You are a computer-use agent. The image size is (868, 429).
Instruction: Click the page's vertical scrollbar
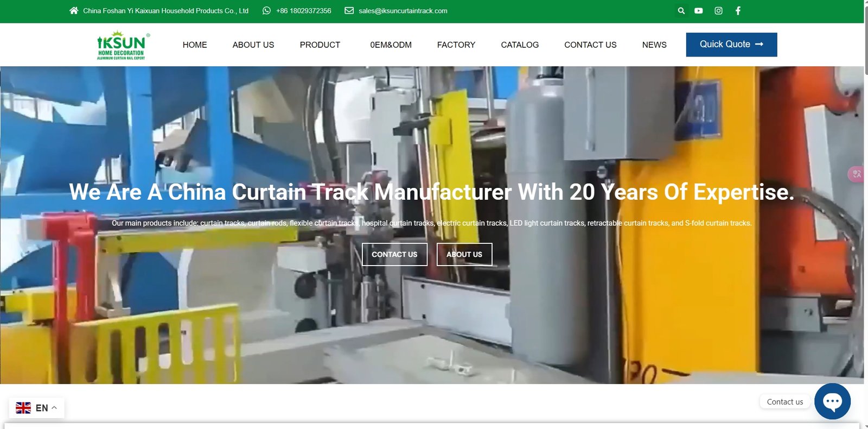866,217
